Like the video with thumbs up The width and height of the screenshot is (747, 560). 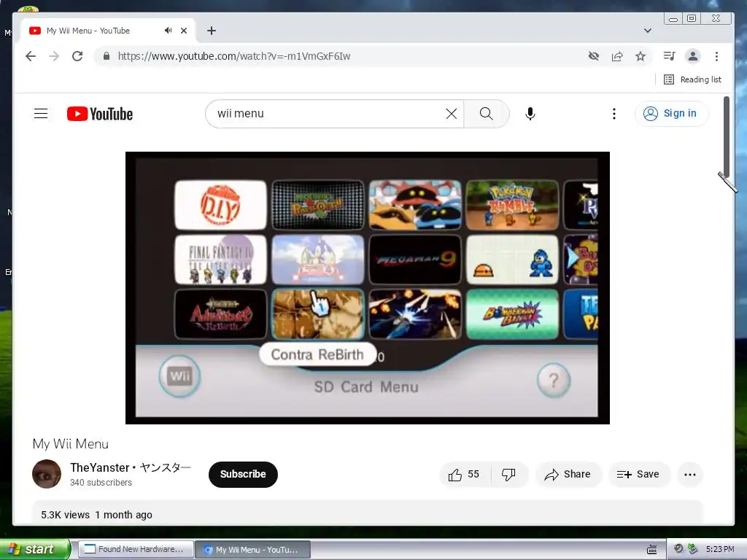(x=464, y=474)
